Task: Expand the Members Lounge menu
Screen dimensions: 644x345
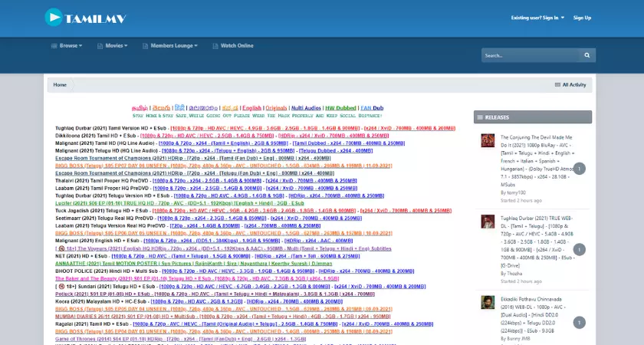Action: pyautogui.click(x=170, y=45)
